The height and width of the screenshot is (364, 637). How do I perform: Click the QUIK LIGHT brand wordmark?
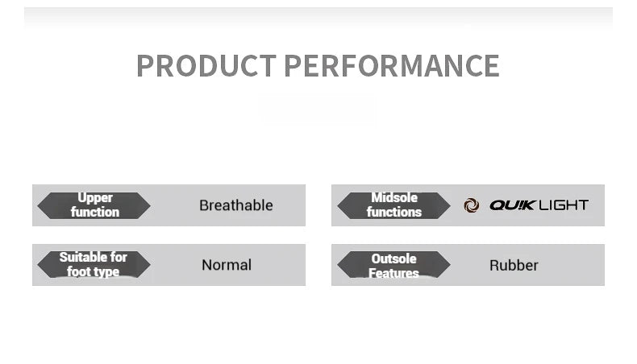point(539,205)
